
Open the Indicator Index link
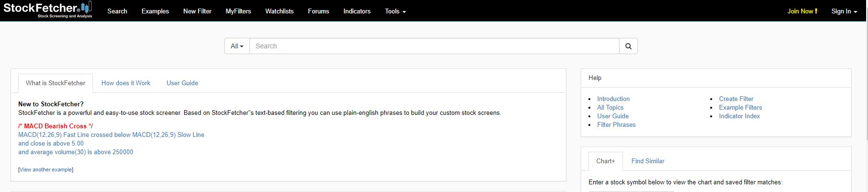click(x=739, y=116)
